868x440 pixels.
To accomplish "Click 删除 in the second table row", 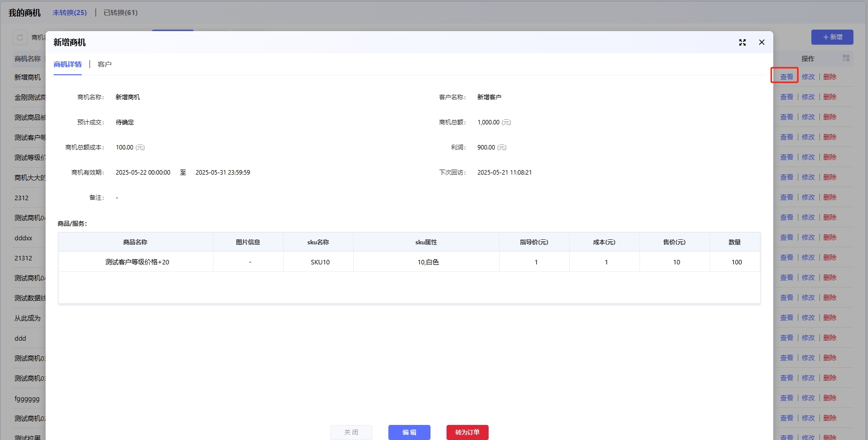I will click(x=829, y=97).
